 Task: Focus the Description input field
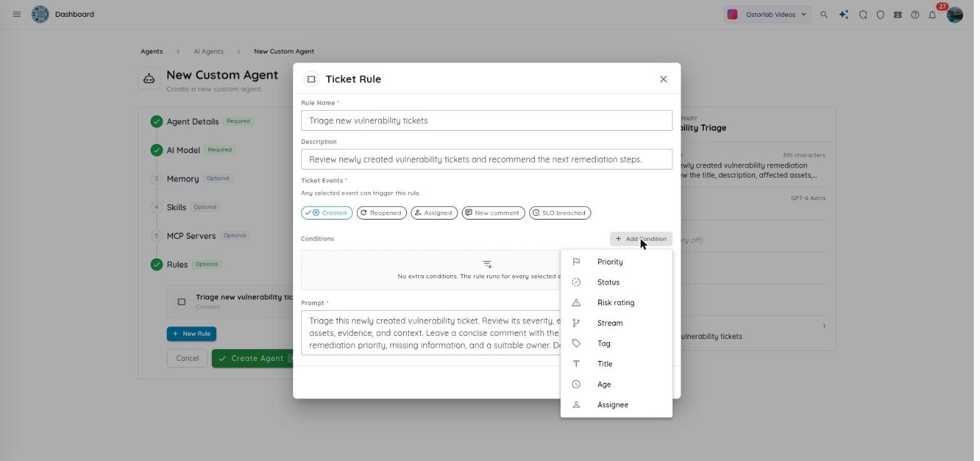click(487, 160)
